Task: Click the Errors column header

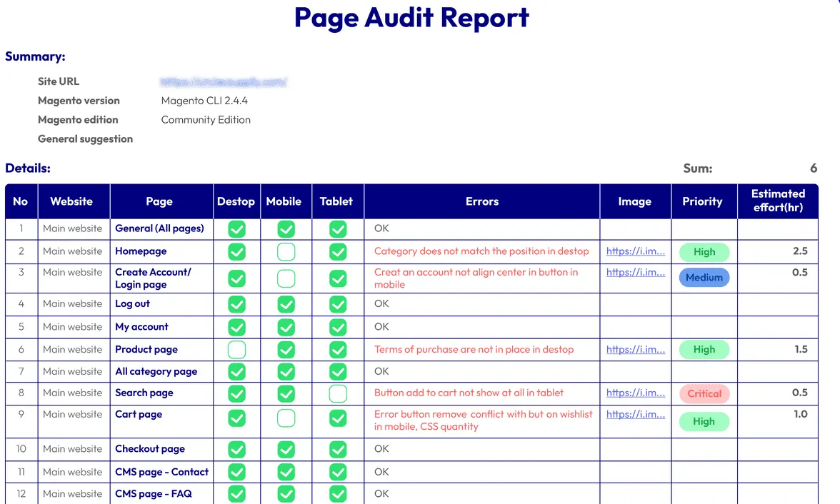Action: coord(481,201)
